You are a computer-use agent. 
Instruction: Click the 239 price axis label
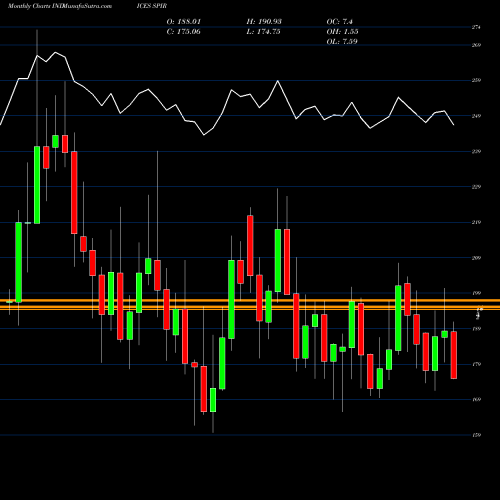476,151
